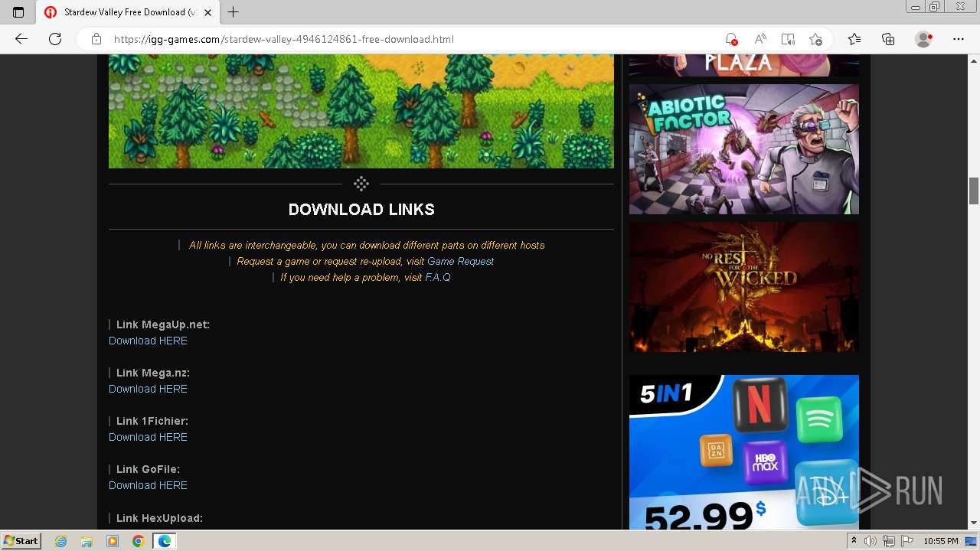Screen dimensions: 980x551
Task: Open No Rest for the Wicked thumbnail
Action: [x=744, y=287]
